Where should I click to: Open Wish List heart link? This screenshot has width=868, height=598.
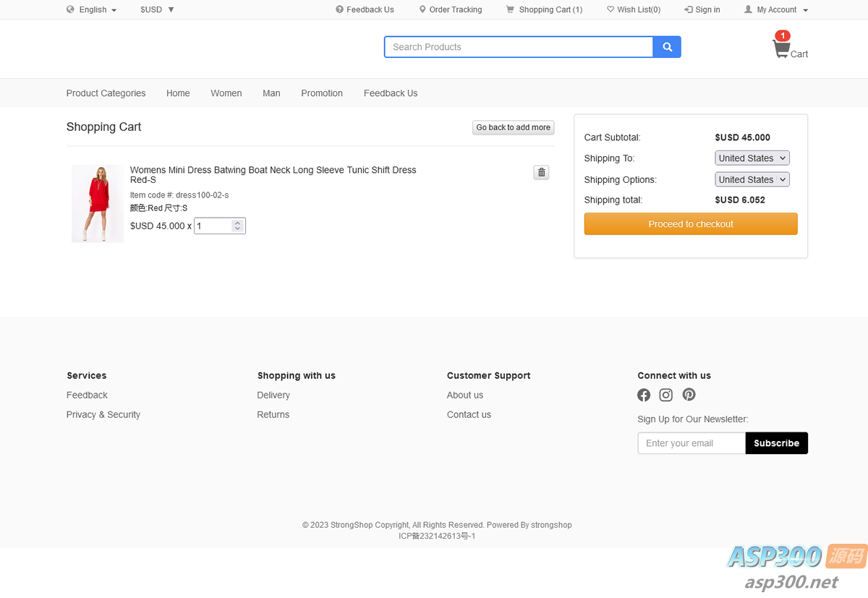pos(634,9)
